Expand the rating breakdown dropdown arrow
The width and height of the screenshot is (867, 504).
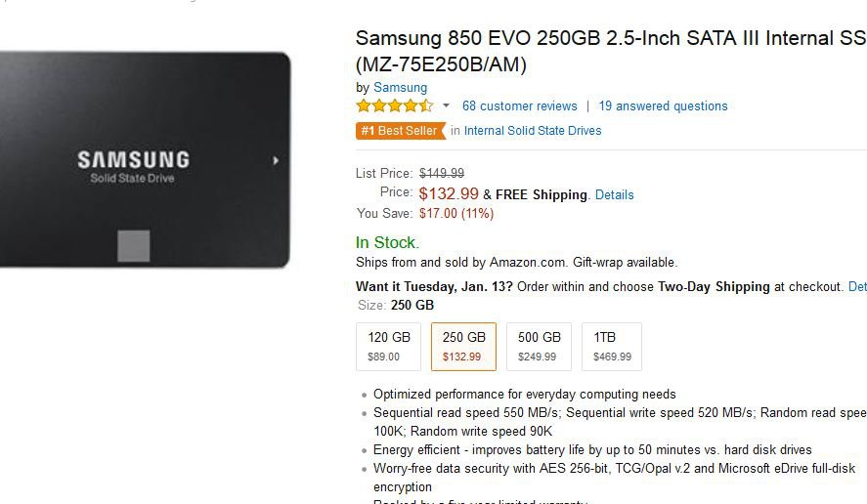[x=447, y=105]
